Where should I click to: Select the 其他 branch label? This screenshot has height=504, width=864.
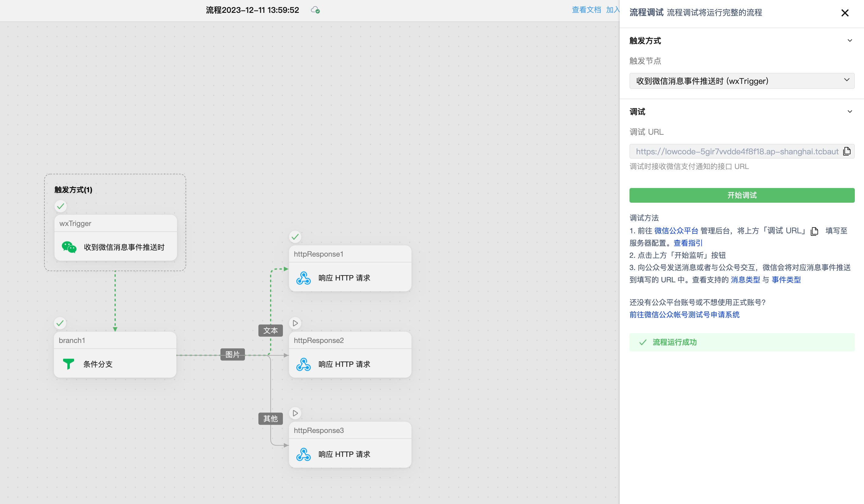tap(270, 419)
